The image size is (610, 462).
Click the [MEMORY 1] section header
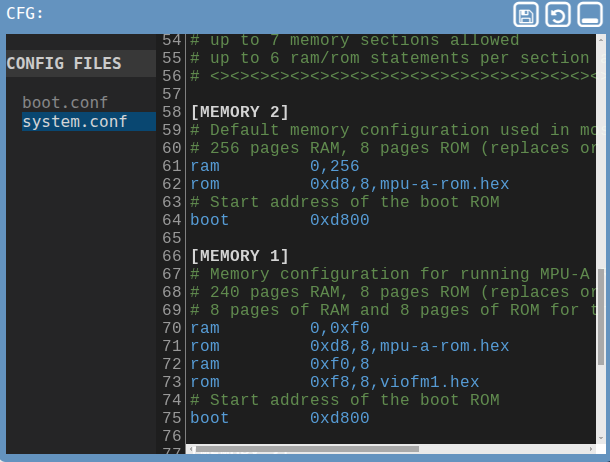pyautogui.click(x=240, y=256)
